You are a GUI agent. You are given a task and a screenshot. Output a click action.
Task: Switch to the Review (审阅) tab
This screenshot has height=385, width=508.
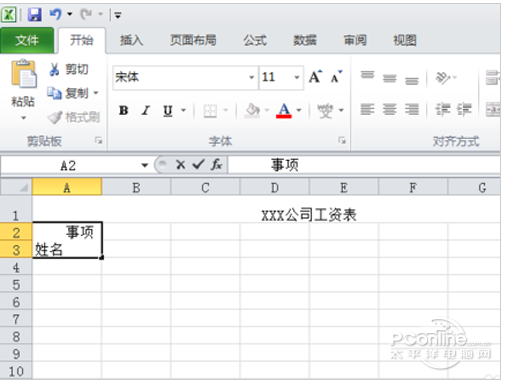pos(355,40)
